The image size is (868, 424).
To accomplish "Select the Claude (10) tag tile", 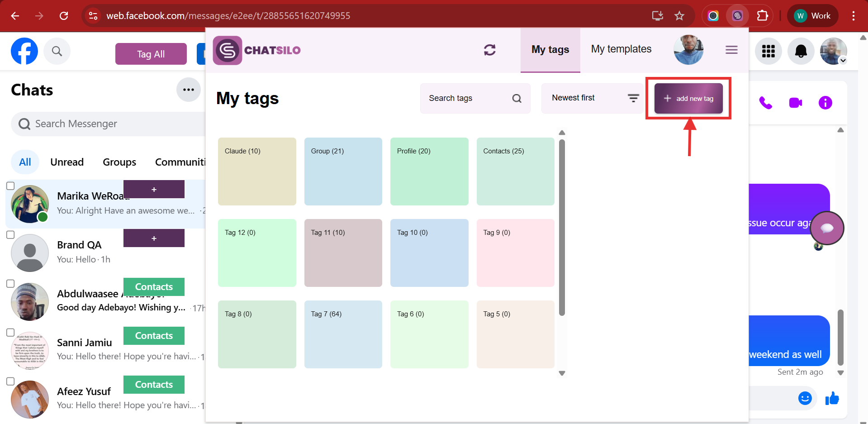I will point(257,172).
